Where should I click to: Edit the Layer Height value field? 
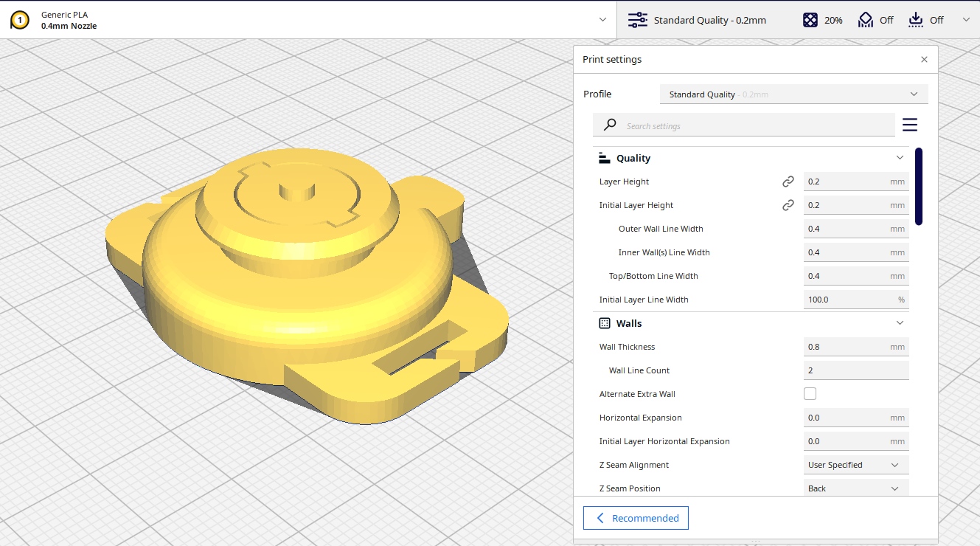[x=856, y=182]
